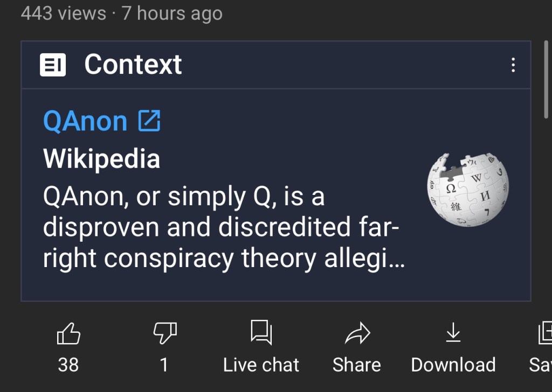Click the Wikipedia source label
The width and height of the screenshot is (552, 392).
(101, 159)
